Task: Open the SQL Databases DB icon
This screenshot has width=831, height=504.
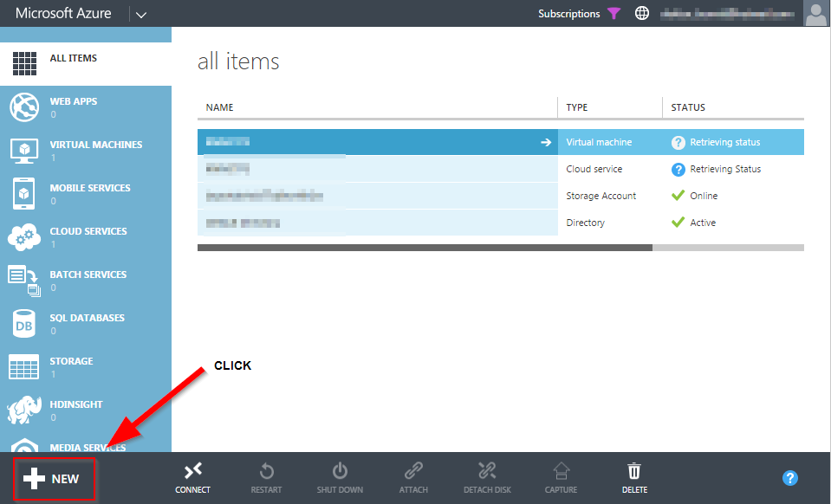Action: point(24,324)
